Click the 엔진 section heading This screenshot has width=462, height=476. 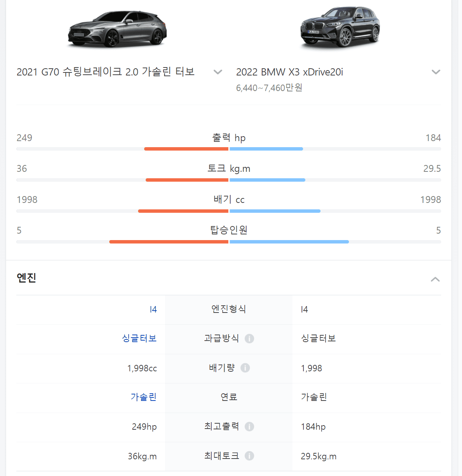[x=27, y=278]
